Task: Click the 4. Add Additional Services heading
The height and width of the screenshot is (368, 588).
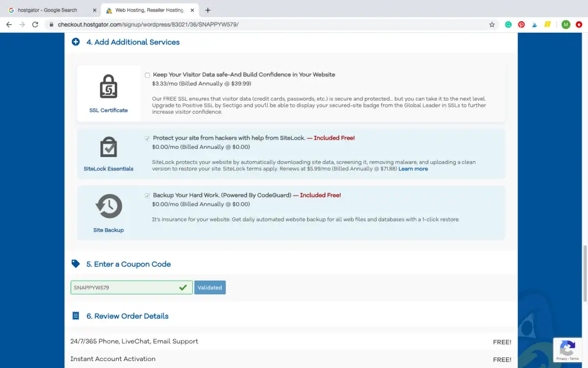Action: pyautogui.click(x=133, y=42)
